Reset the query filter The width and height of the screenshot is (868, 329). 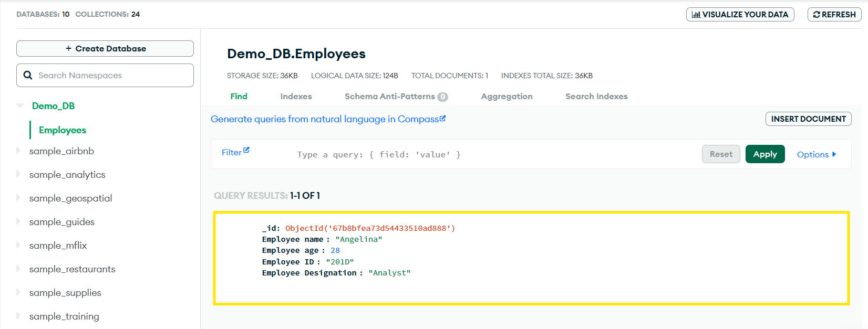coord(721,154)
